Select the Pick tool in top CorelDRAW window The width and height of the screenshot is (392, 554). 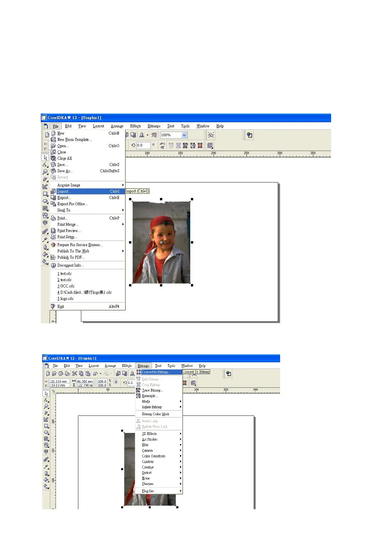45,158
